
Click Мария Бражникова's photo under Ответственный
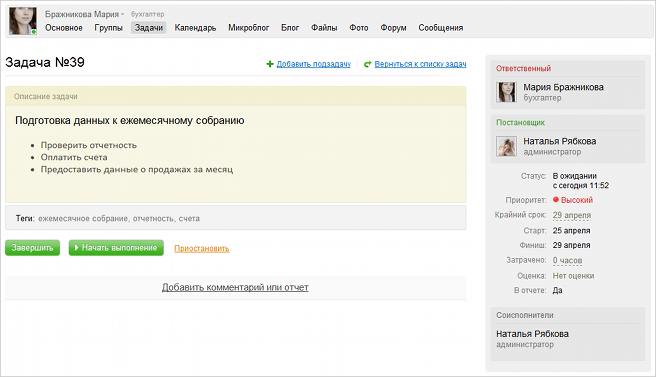506,92
